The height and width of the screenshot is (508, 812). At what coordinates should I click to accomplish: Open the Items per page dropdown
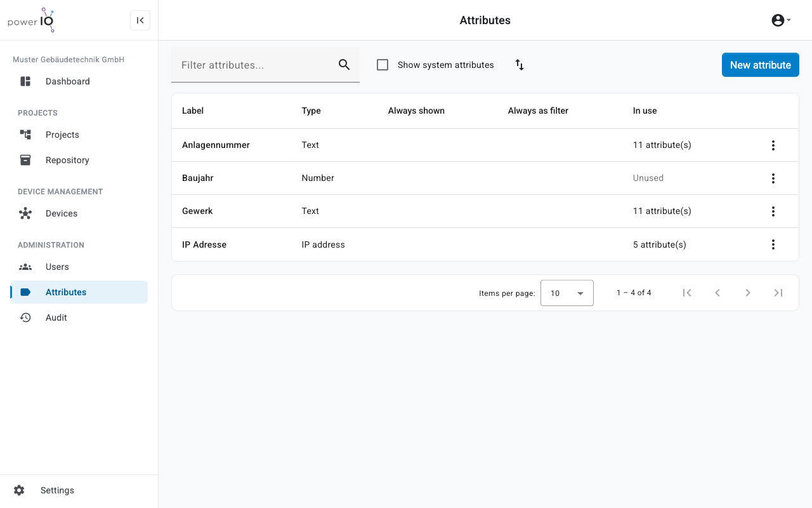[567, 293]
